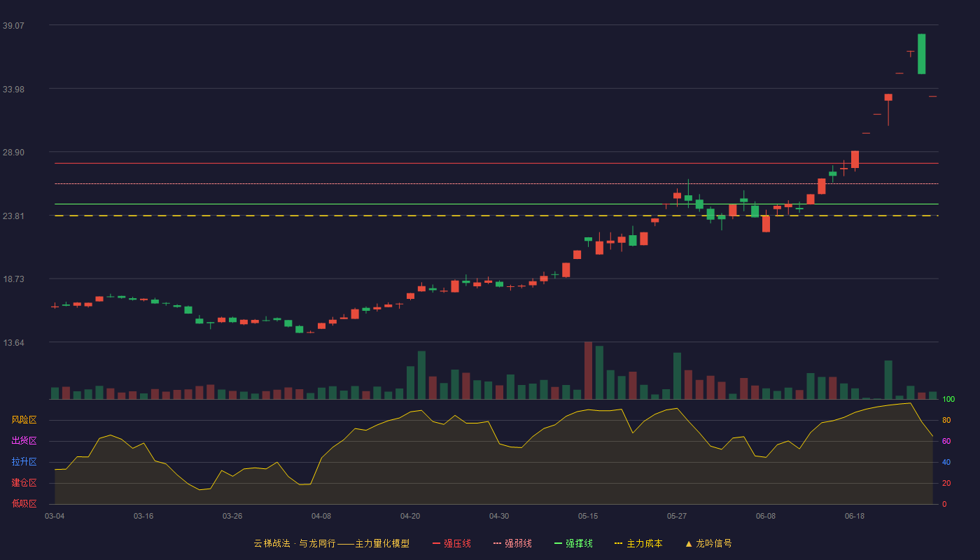Click the 建仓区 zone label
980x560 pixels.
(x=24, y=483)
